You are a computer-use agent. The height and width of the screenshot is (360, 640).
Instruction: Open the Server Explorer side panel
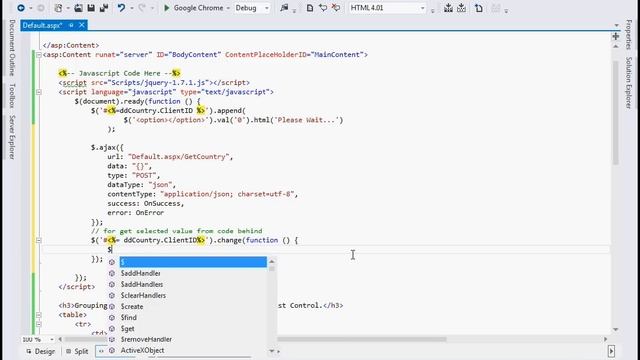12,138
